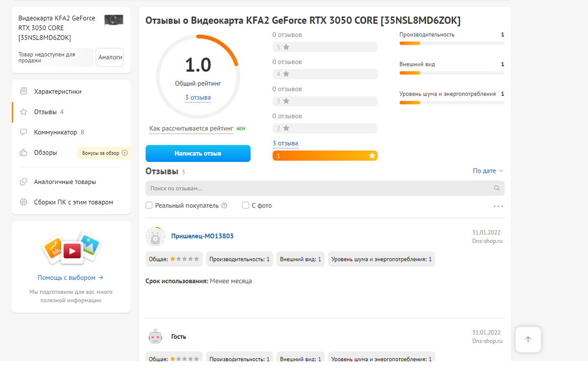Viewport: 588px width, 368px height.
Task: Click the Сборки ПК chip icon
Action: pyautogui.click(x=24, y=202)
